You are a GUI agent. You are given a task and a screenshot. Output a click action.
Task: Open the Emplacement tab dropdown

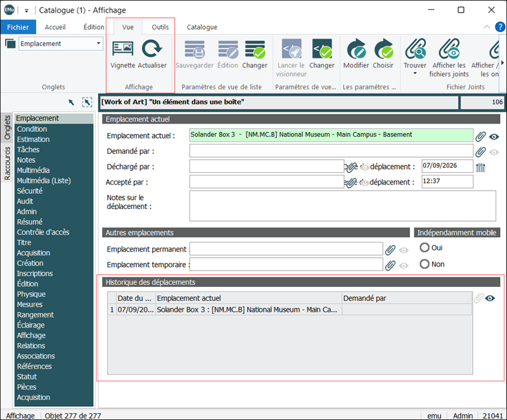click(x=98, y=43)
